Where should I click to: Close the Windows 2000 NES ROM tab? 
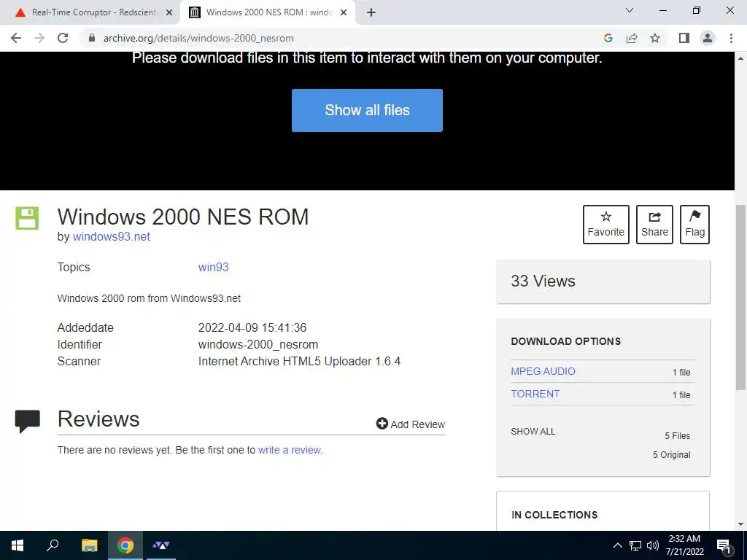click(x=344, y=13)
